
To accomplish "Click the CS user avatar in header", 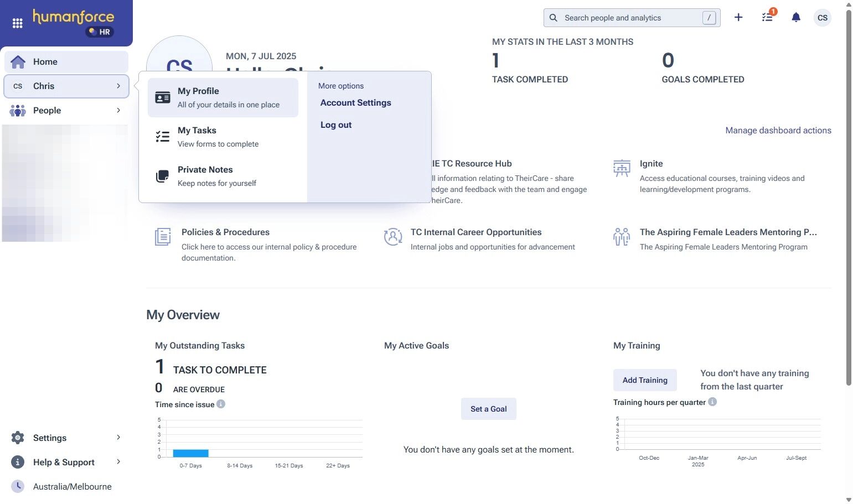I will [x=823, y=18].
